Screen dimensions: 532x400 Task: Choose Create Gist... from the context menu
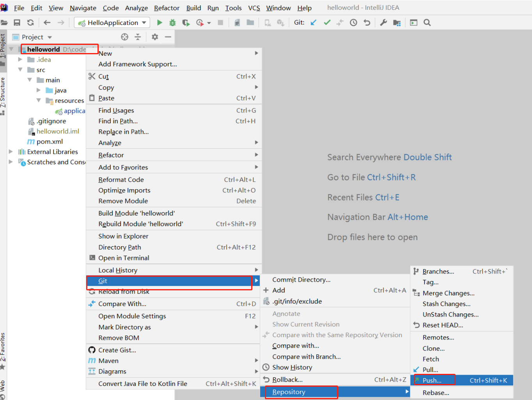[174, 350]
